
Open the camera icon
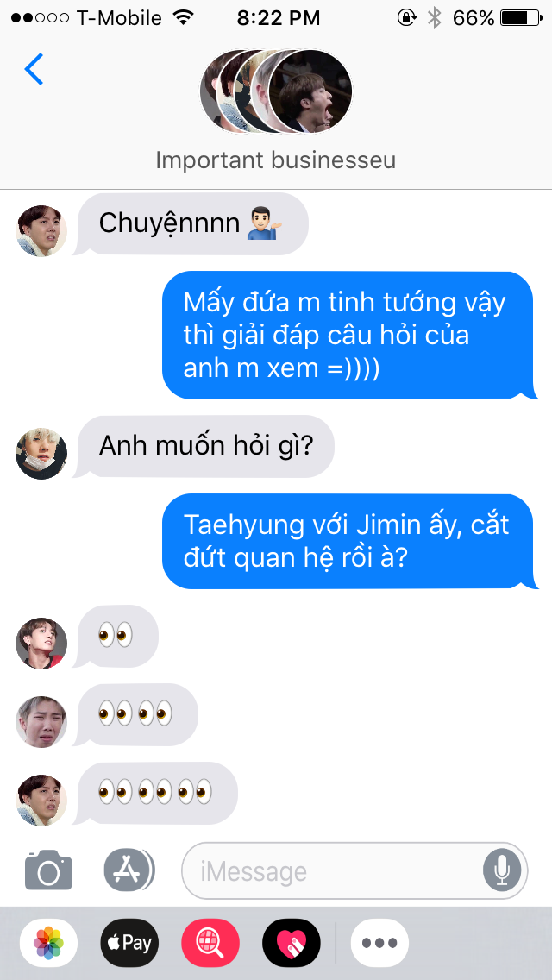pos(49,870)
